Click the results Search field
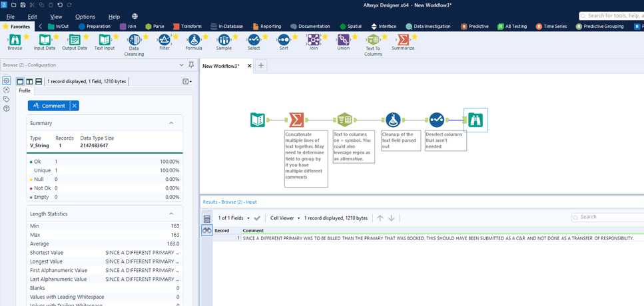 [x=608, y=217]
